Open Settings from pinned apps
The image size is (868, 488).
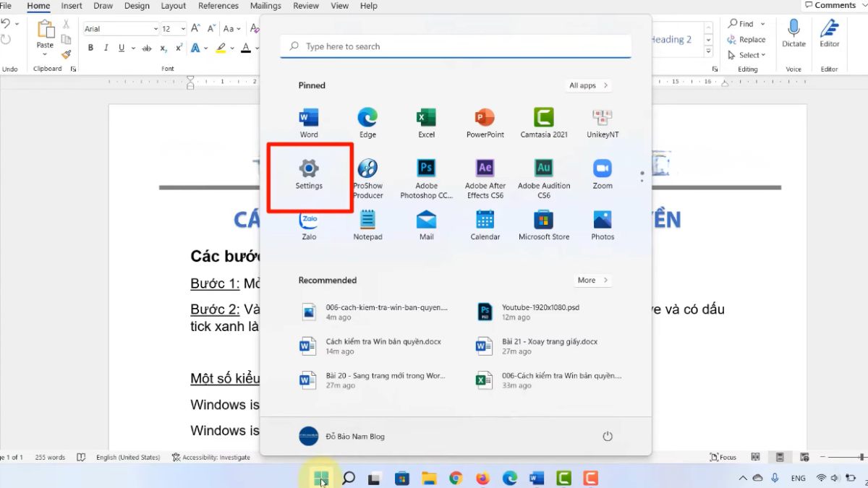coord(309,174)
